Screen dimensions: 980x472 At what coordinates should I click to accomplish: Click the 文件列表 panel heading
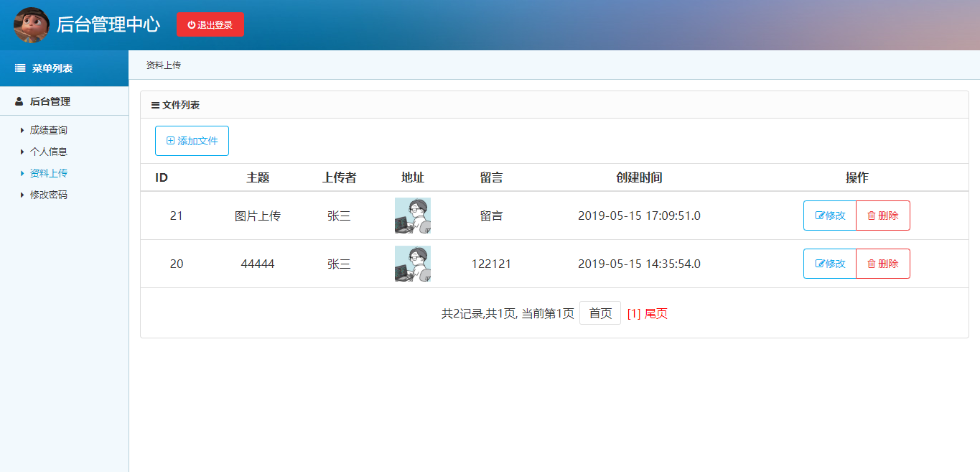[181, 105]
